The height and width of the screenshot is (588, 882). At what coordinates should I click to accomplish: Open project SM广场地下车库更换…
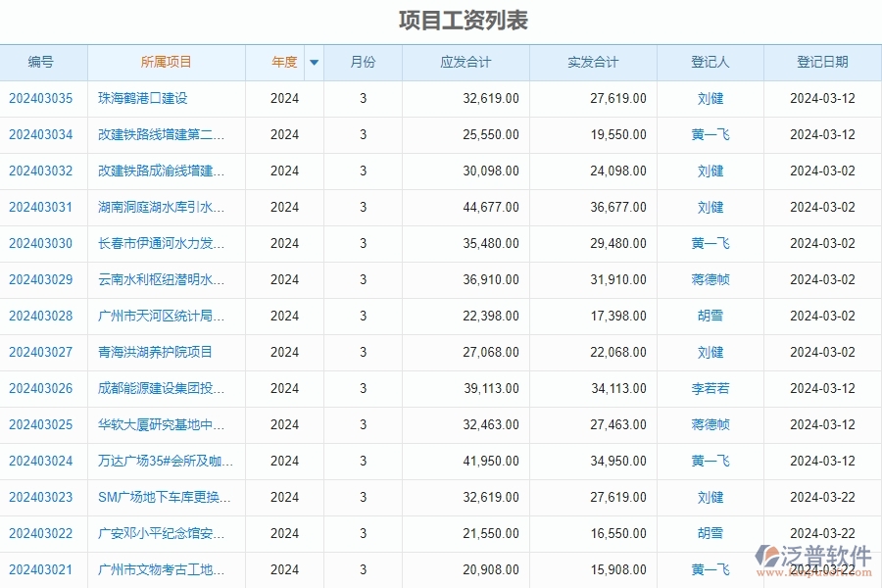[164, 498]
